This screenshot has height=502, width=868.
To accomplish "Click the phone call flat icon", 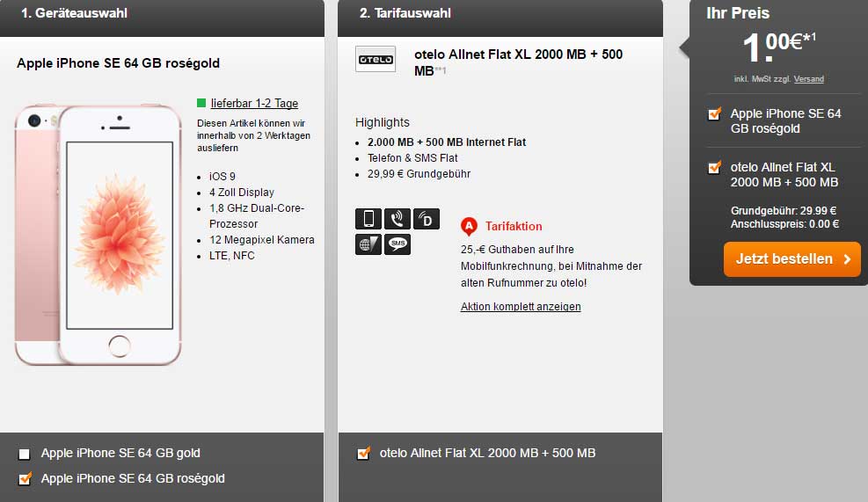I will (x=398, y=219).
